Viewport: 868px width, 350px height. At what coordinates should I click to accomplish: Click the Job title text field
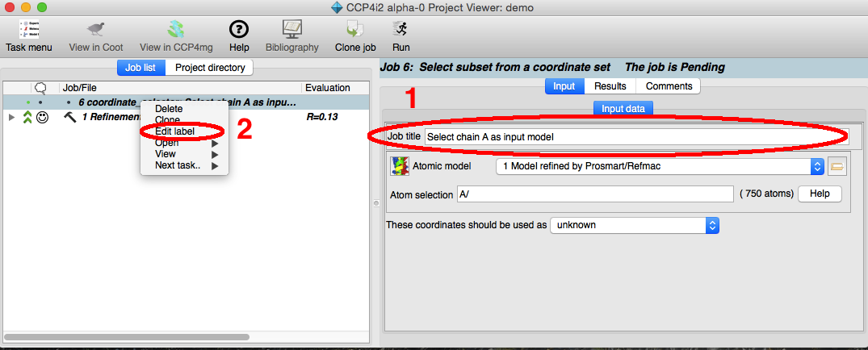click(x=636, y=136)
